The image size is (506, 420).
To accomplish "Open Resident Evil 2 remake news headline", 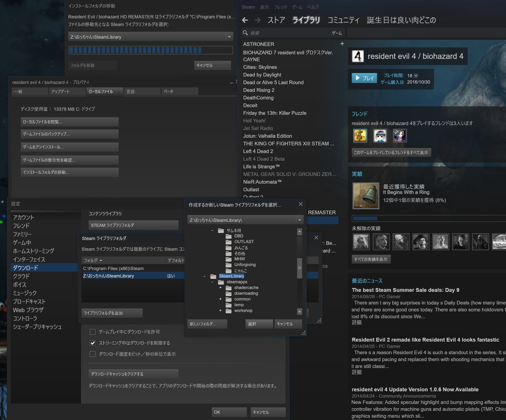I will pyautogui.click(x=425, y=340).
